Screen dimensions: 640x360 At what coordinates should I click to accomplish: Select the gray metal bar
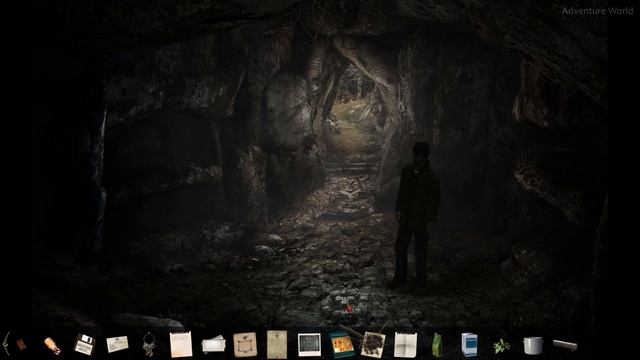click(x=565, y=345)
